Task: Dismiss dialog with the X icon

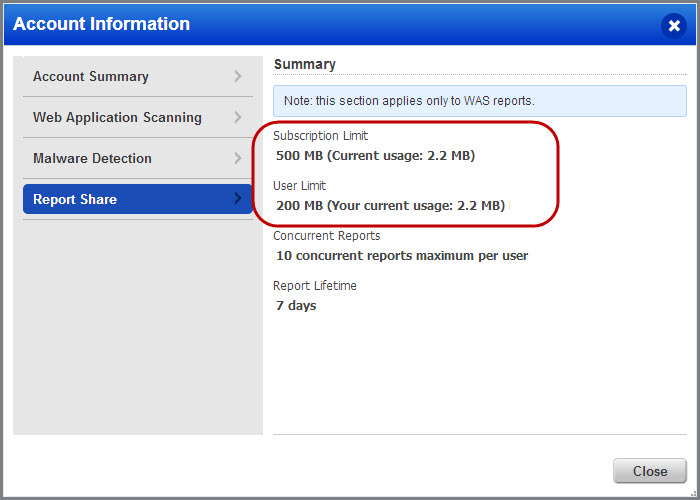Action: tap(674, 26)
